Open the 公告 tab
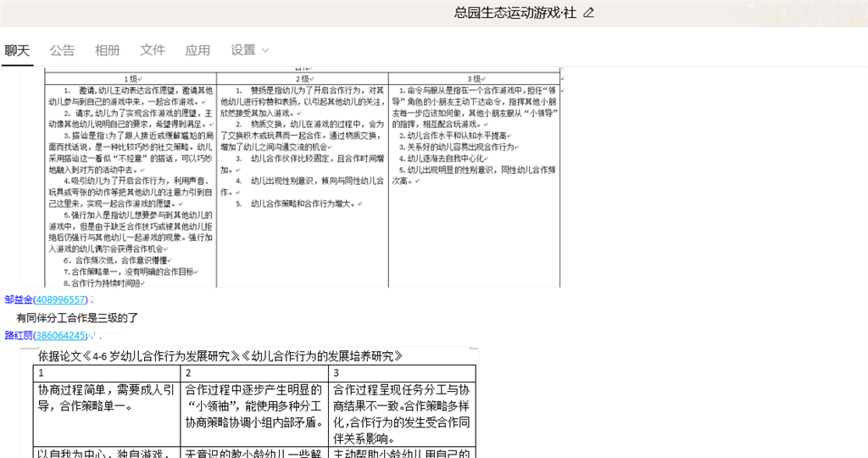 (62, 50)
